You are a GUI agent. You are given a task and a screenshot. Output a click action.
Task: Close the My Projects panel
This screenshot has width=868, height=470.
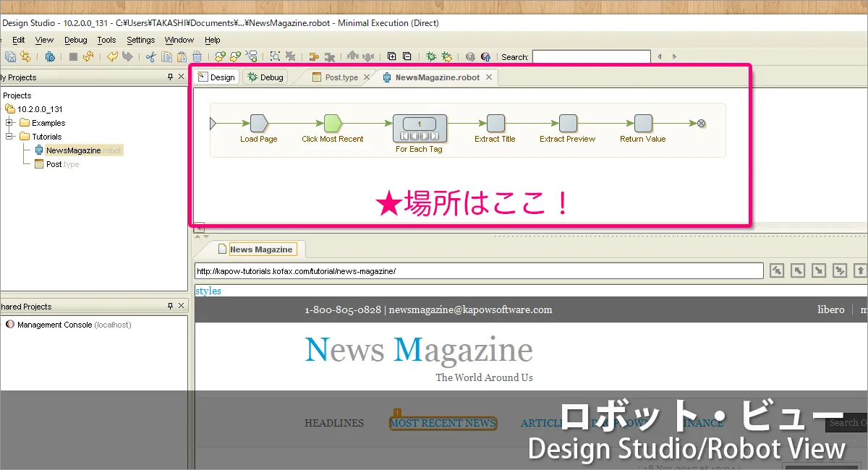pyautogui.click(x=181, y=77)
